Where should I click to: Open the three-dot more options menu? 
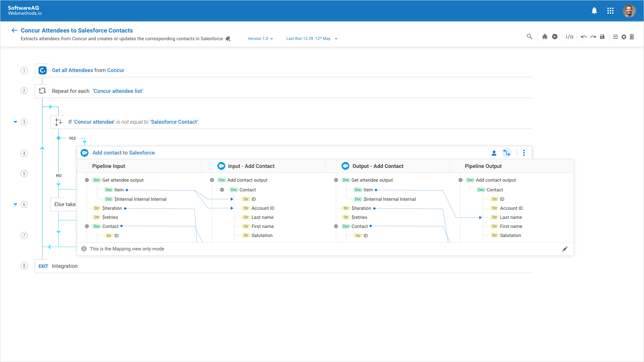(x=524, y=153)
